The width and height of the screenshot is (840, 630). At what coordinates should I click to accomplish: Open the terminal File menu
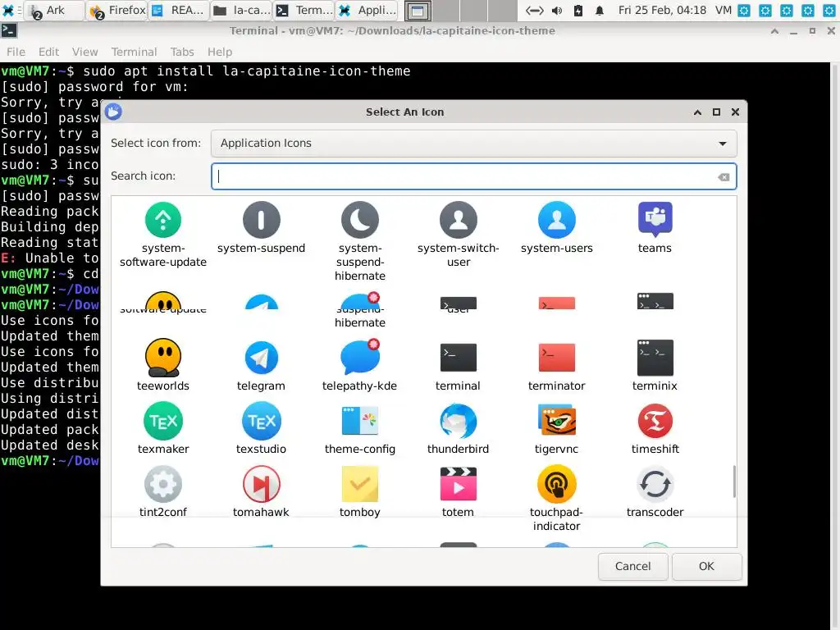16,52
